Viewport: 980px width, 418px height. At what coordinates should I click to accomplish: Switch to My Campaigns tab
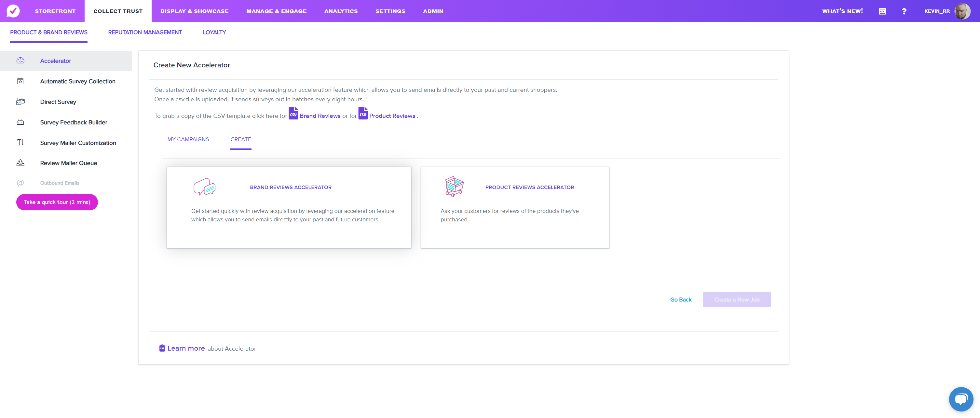pyautogui.click(x=188, y=139)
